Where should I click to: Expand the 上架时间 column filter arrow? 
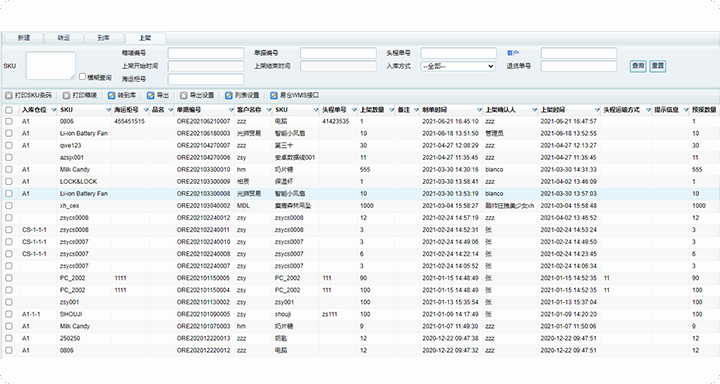click(x=597, y=110)
